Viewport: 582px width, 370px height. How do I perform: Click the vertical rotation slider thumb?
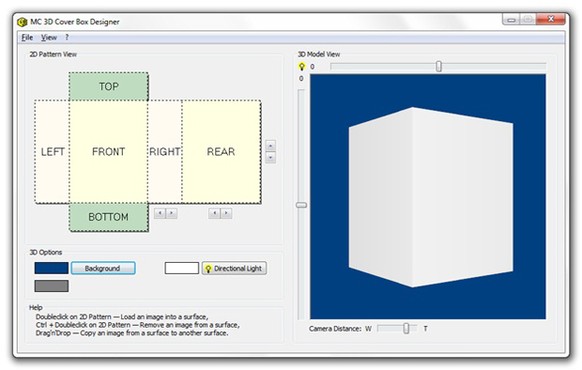(x=301, y=205)
